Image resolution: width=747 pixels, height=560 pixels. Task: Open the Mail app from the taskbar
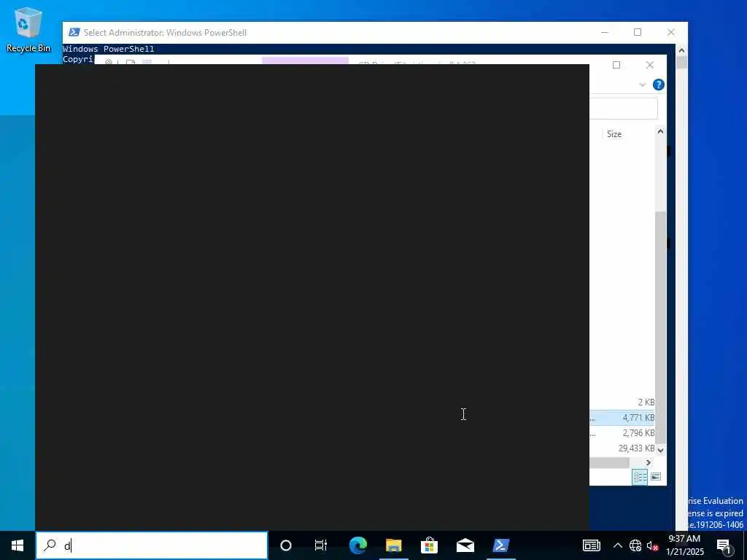point(465,545)
